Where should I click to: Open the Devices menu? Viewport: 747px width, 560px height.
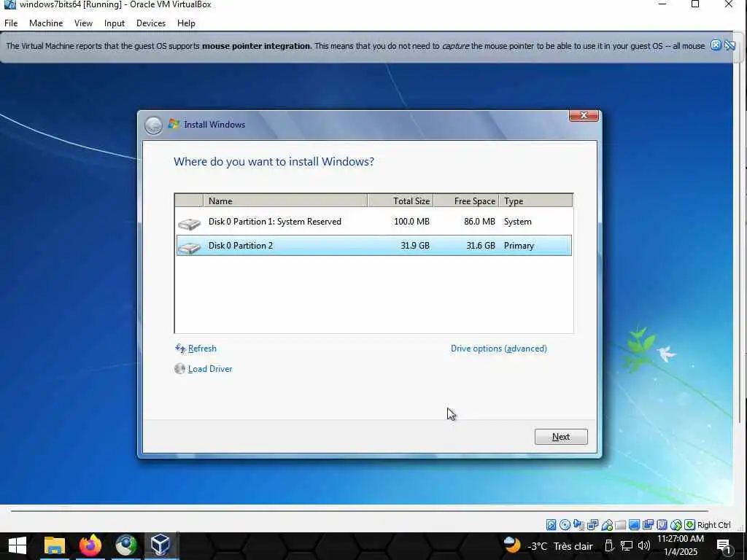[151, 23]
